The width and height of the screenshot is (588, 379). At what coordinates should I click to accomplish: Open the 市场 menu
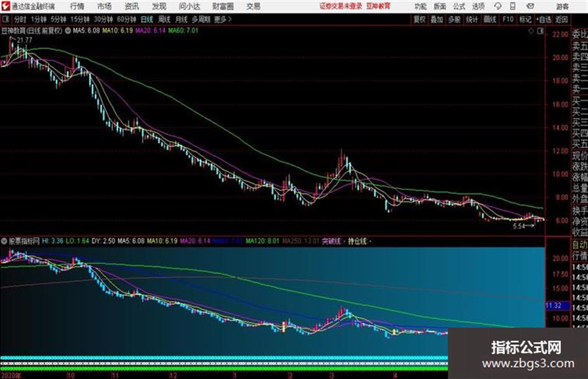tap(105, 6)
